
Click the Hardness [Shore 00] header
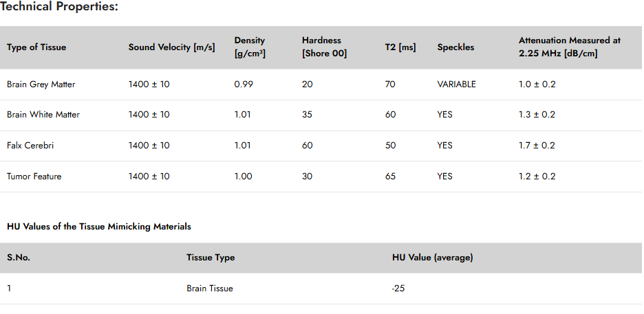(325, 47)
